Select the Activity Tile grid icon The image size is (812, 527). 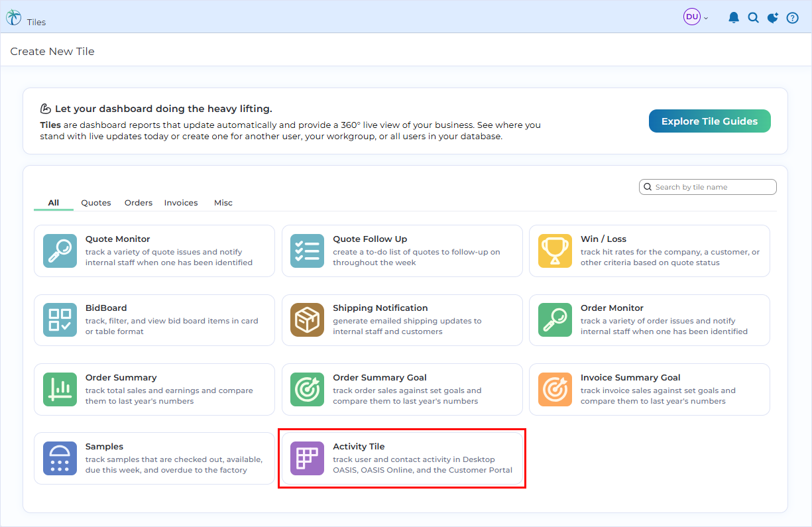(307, 458)
